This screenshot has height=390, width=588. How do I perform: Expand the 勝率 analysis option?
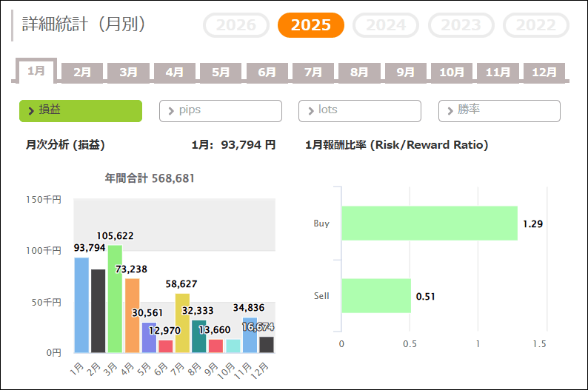pyautogui.click(x=499, y=110)
